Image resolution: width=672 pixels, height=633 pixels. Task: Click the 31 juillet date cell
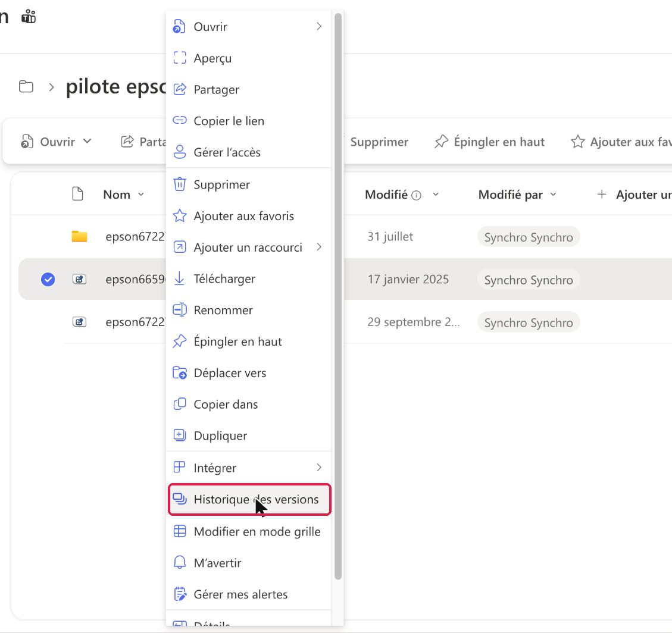point(390,236)
